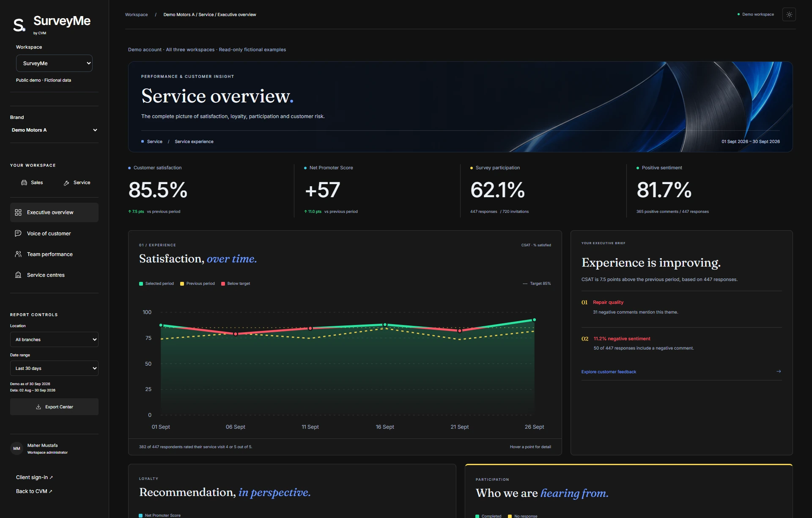The image size is (812, 518).
Task: Click the Service centres building icon
Action: (18, 275)
